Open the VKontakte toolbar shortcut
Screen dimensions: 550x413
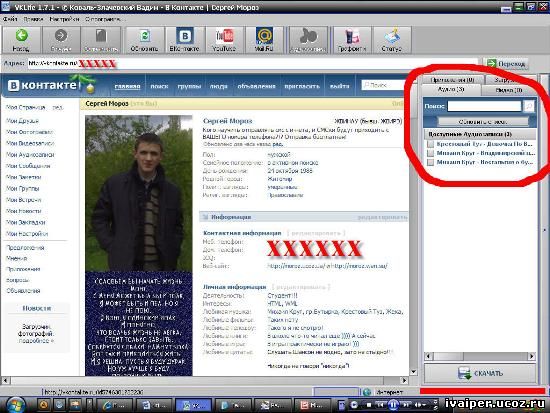[x=184, y=40]
